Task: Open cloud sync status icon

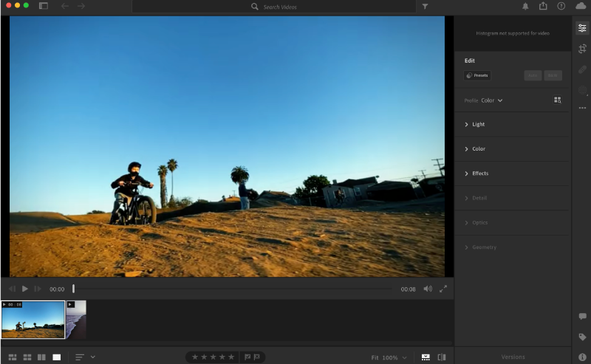Action: [x=581, y=6]
